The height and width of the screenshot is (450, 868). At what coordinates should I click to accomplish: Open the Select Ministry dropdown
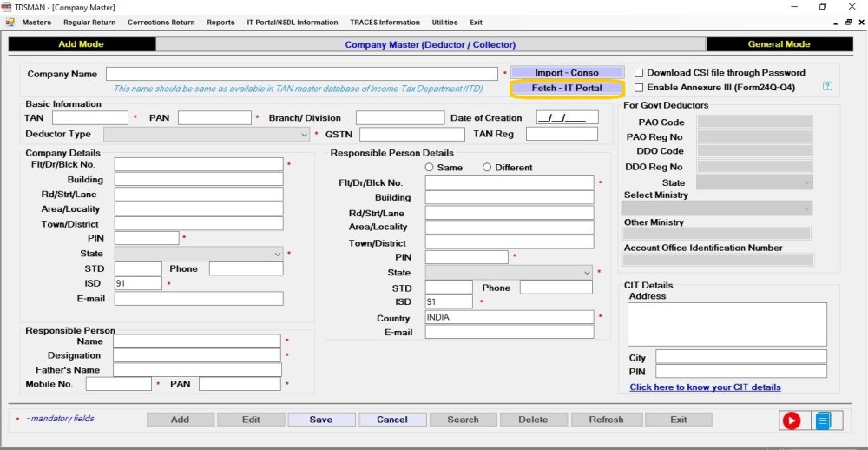click(x=717, y=208)
